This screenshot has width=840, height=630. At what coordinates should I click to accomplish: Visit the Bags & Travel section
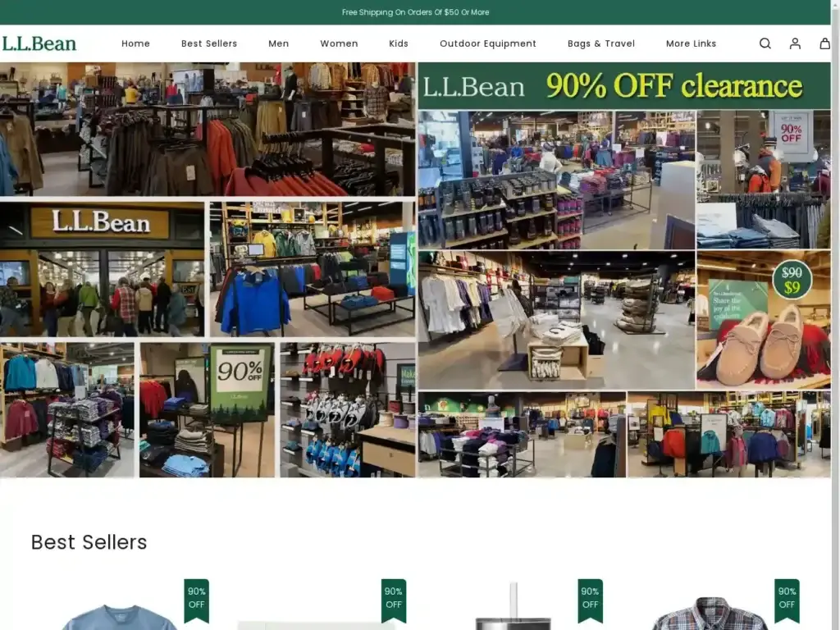click(601, 43)
